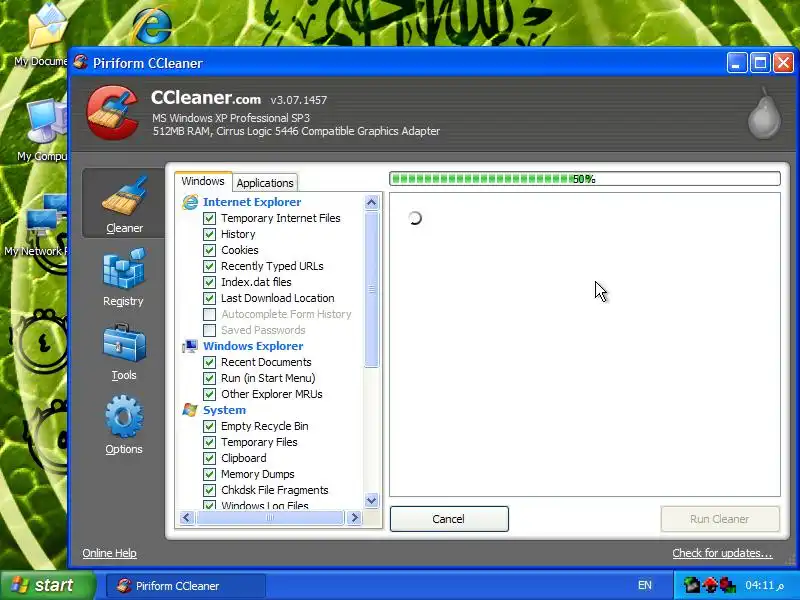Image resolution: width=800 pixels, height=600 pixels.
Task: Select My Network Places desktop icon
Action: pyautogui.click(x=38, y=224)
